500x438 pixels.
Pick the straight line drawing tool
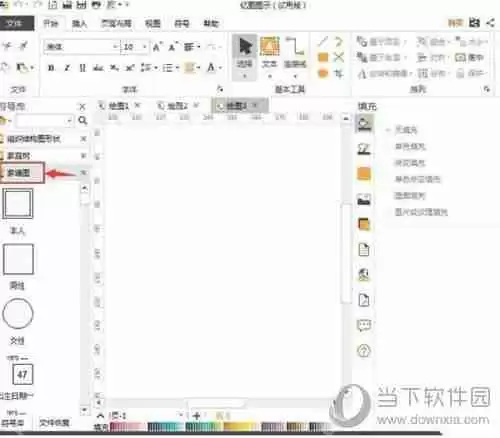[322, 42]
